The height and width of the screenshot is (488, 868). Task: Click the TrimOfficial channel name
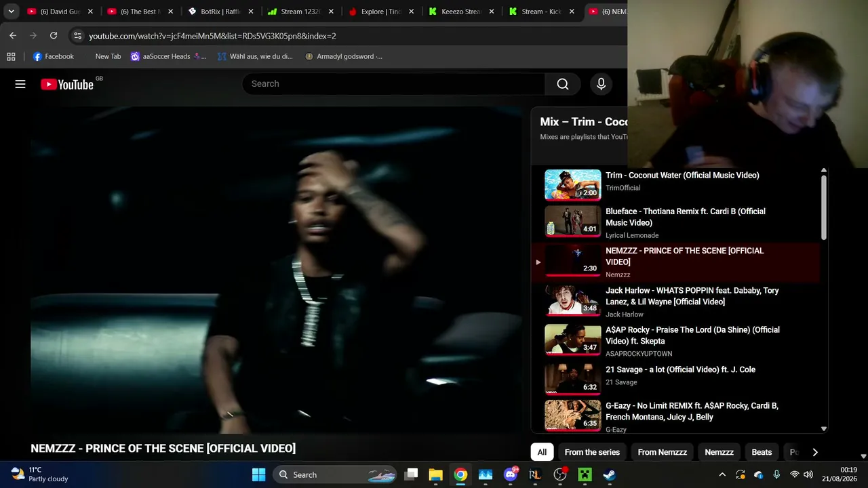623,188
